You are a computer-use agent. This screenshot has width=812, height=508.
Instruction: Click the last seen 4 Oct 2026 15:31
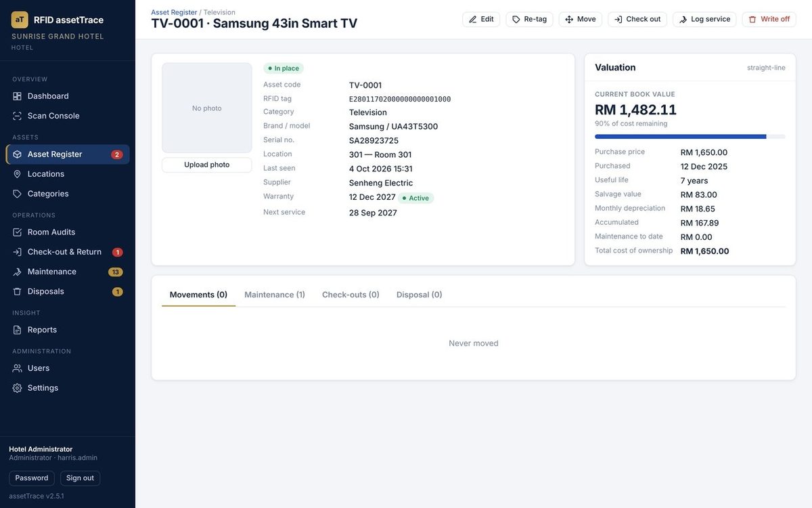381,169
